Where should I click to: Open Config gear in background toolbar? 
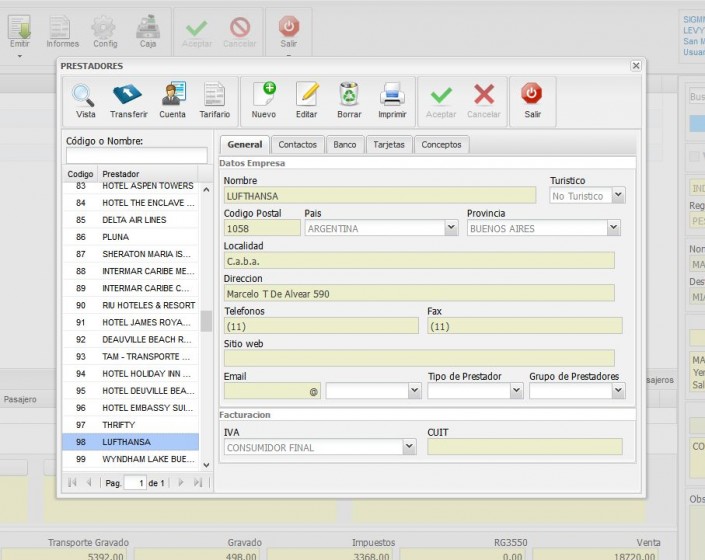(x=105, y=31)
